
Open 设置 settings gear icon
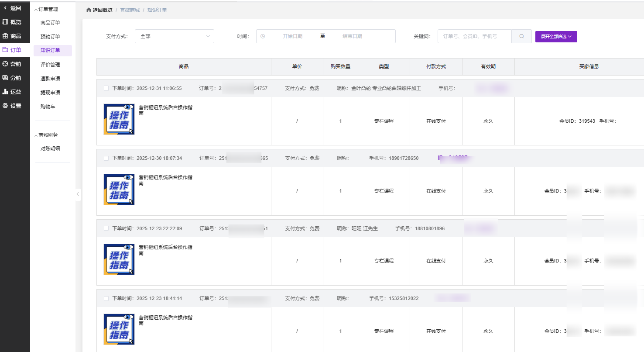(6, 106)
